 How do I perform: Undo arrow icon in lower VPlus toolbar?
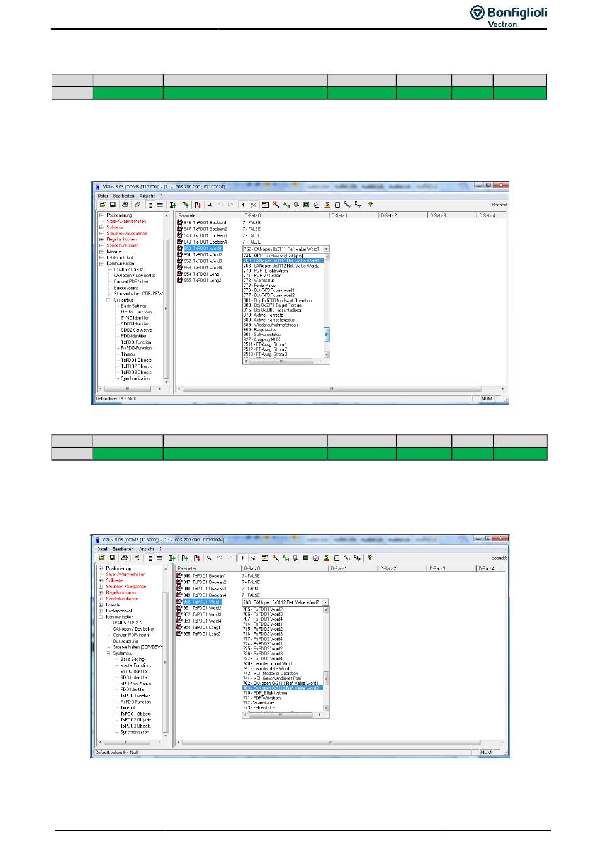coord(220,558)
